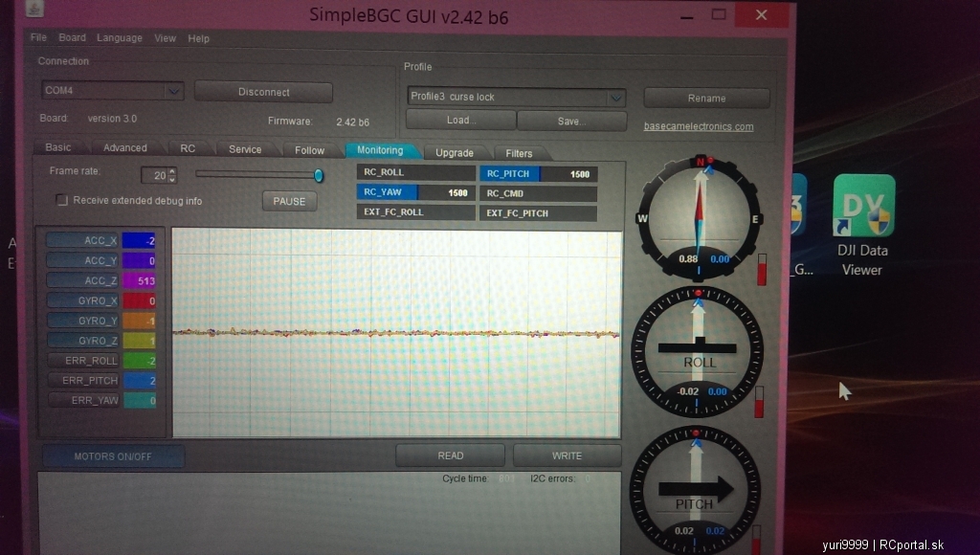
Task: Toggle the ERR_ROLL graph channel
Action: (83, 360)
